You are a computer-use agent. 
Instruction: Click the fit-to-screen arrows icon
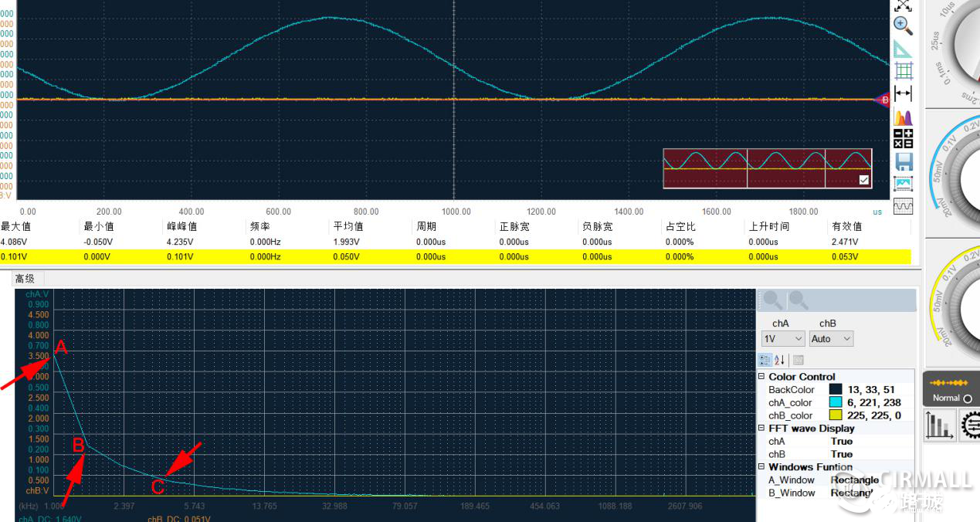click(903, 5)
